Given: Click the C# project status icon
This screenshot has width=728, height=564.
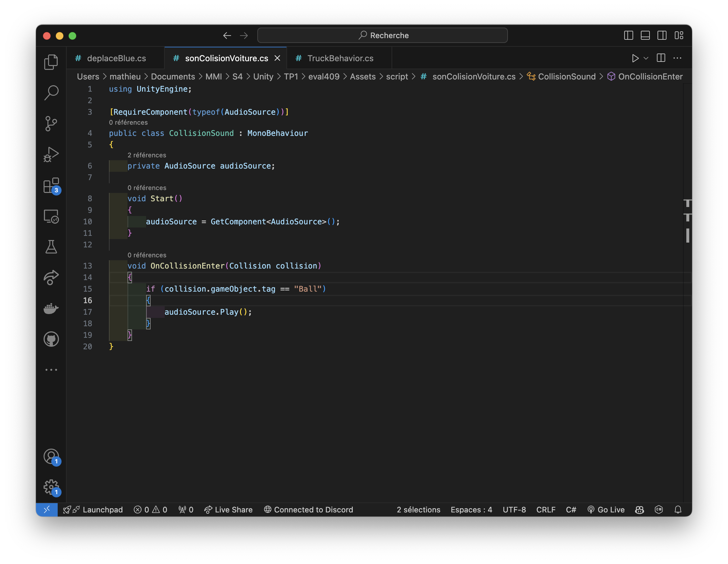Looking at the screenshot, I should pyautogui.click(x=659, y=510).
